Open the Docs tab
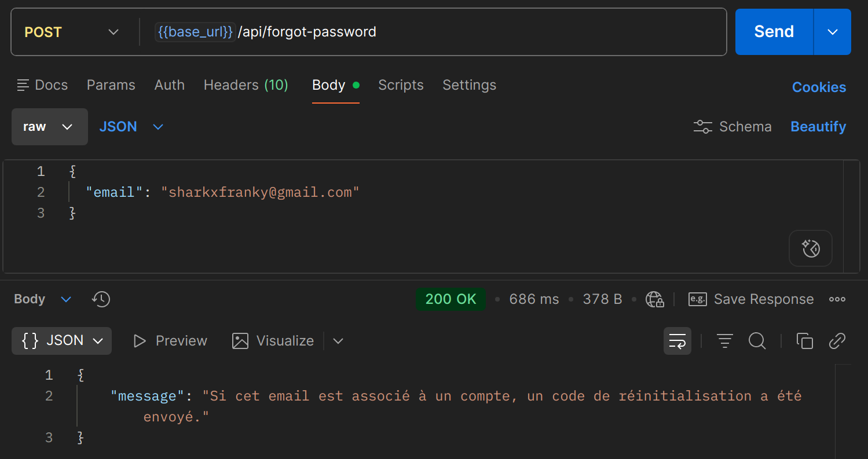The image size is (868, 459). (42, 85)
